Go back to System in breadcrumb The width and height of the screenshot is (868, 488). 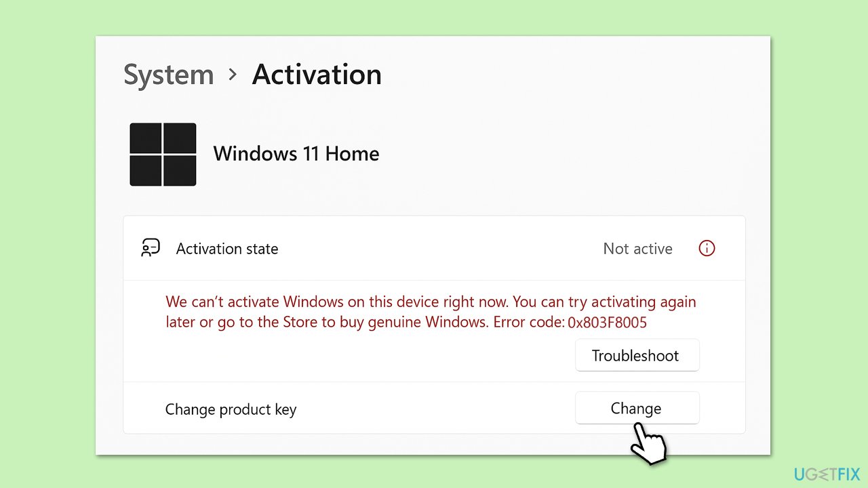(x=168, y=75)
